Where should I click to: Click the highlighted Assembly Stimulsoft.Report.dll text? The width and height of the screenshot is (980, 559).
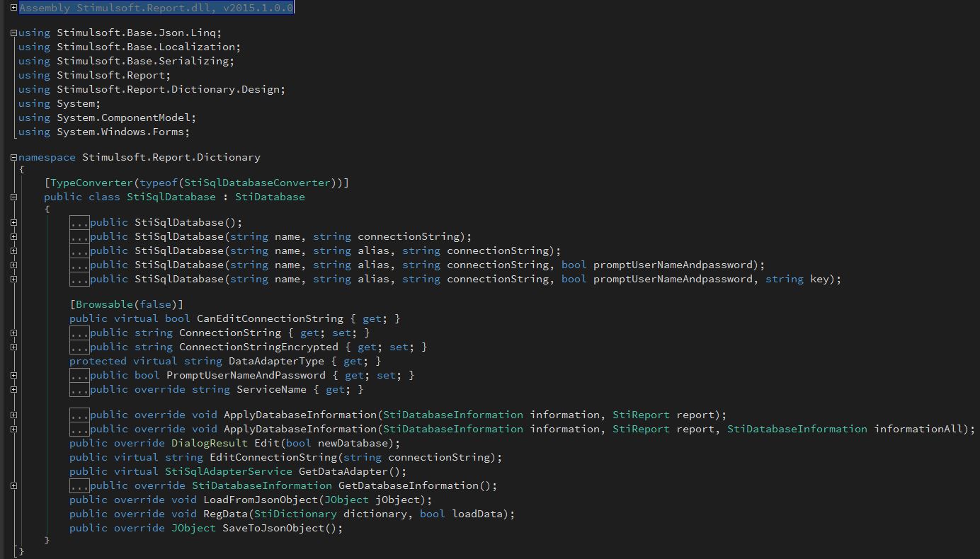pos(156,8)
